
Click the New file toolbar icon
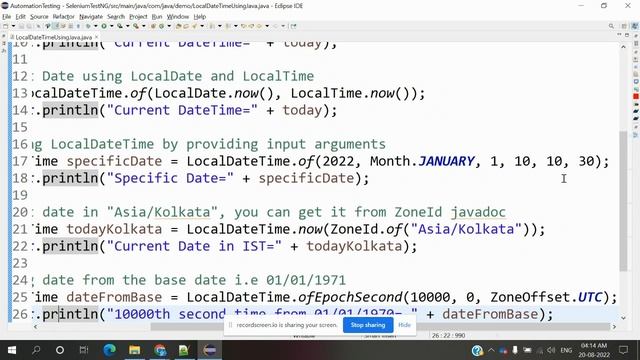click(5, 26)
